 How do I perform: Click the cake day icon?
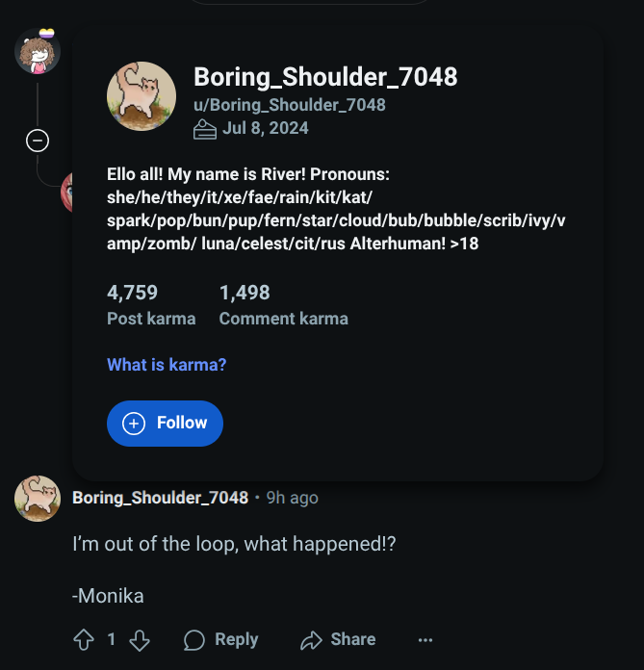click(205, 129)
